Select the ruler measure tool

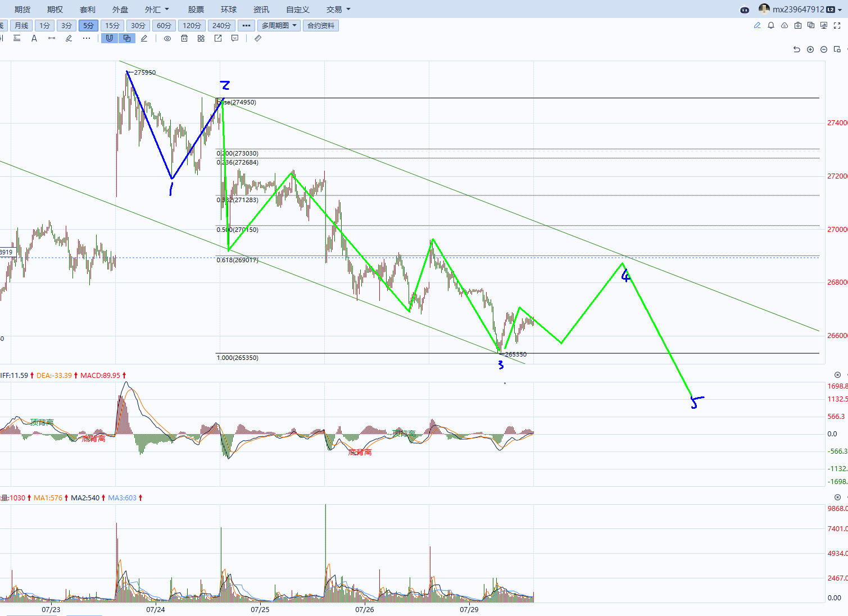[x=258, y=38]
